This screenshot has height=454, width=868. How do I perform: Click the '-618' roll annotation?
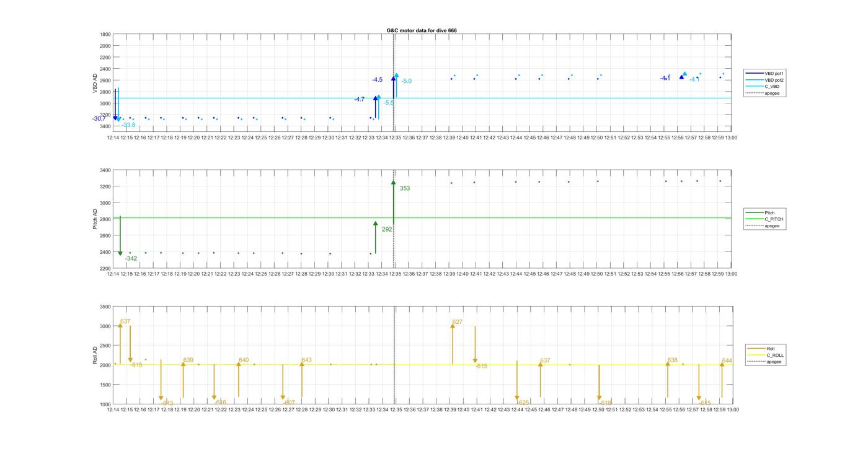click(x=605, y=403)
